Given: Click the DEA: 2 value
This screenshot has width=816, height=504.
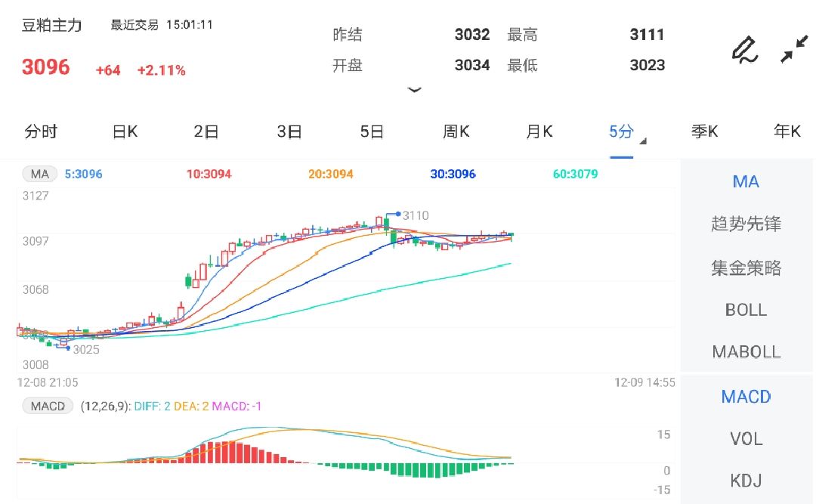Looking at the screenshot, I should [x=191, y=406].
